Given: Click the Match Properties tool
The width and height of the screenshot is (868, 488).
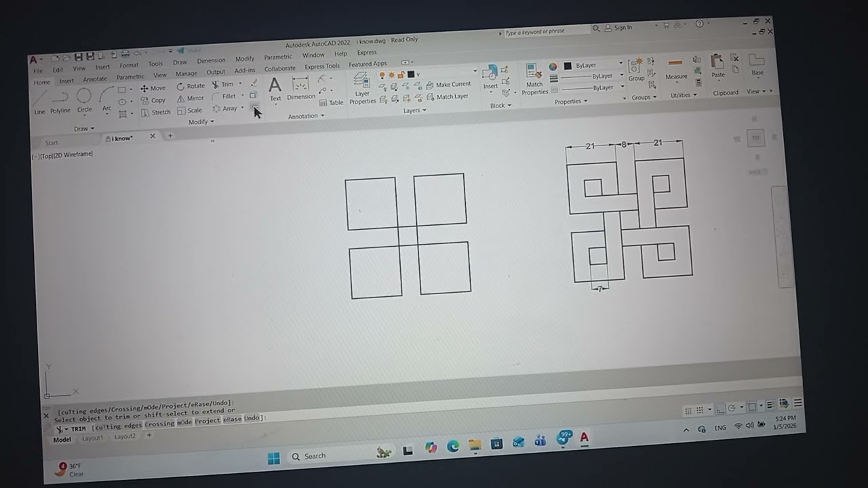Looking at the screenshot, I should 534,80.
